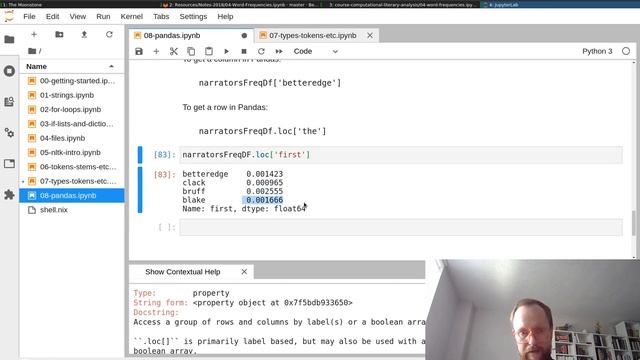Open the Open Tabs sidebar icon
Image resolution: width=640 pixels, height=360 pixels.
click(x=9, y=164)
